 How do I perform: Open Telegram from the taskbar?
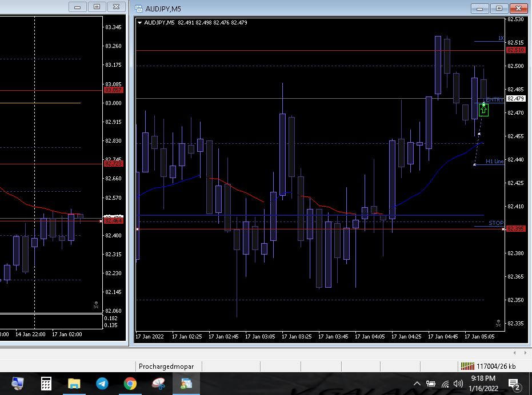click(102, 384)
